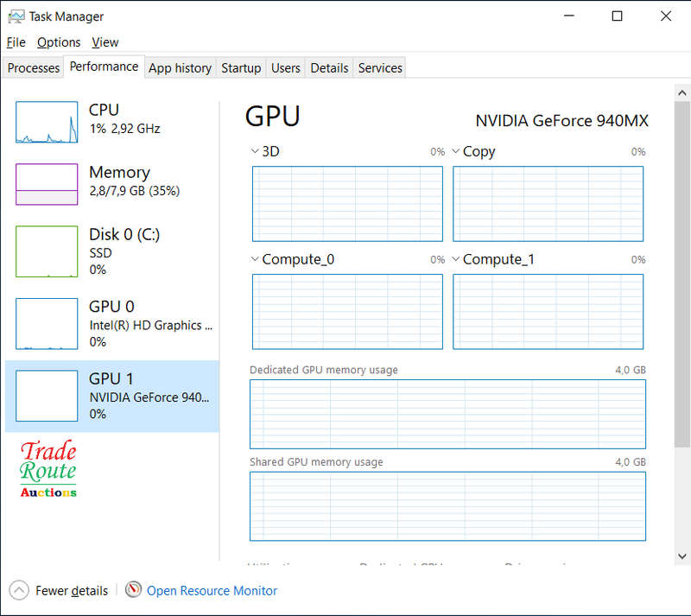Click the CPU label in sidebar
Screen dimensions: 691x616
click(104, 110)
